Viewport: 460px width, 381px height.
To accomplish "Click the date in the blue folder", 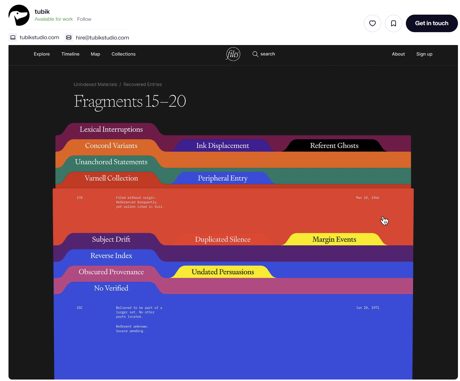I will pos(367,308).
